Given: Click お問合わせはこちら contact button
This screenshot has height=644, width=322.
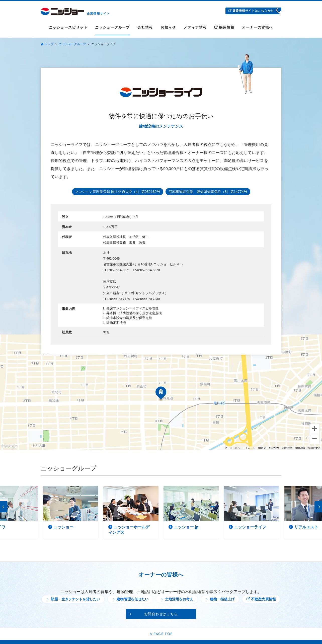Looking at the screenshot, I should [161, 614].
